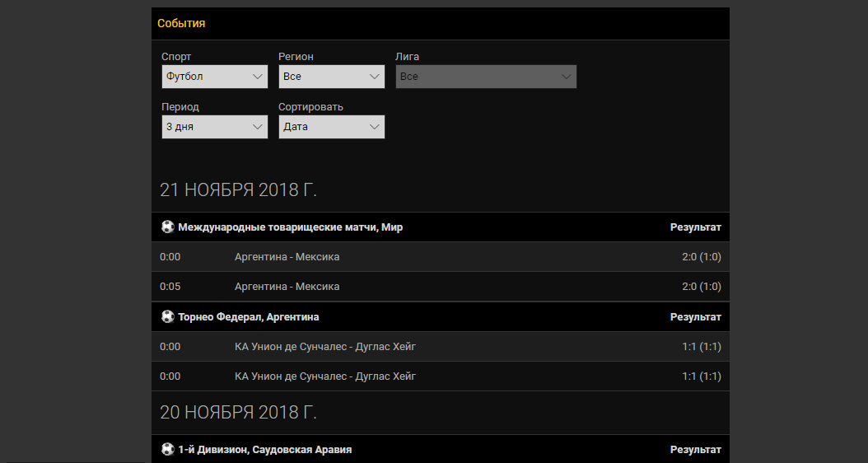Click 2:0 (1:0) result of 0:05 match
Screen dimensions: 868x463
[x=702, y=287]
